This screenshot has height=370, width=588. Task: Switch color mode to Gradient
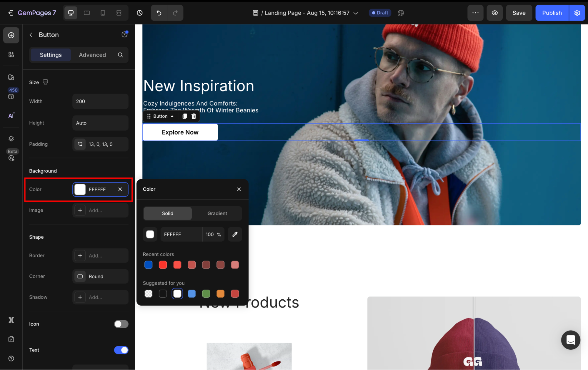[217, 213]
